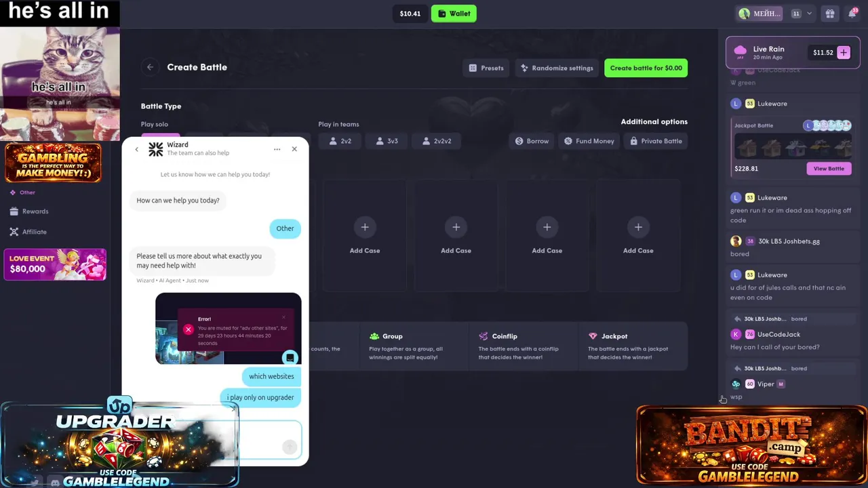Toggle the Borrow option
Viewport: 868px width, 488px height.
click(532, 141)
